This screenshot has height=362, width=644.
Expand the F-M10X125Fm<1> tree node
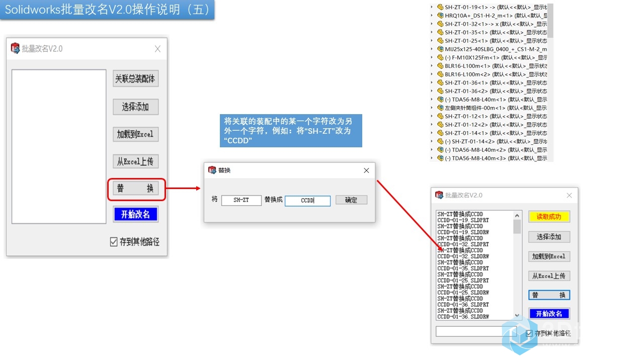(x=432, y=57)
